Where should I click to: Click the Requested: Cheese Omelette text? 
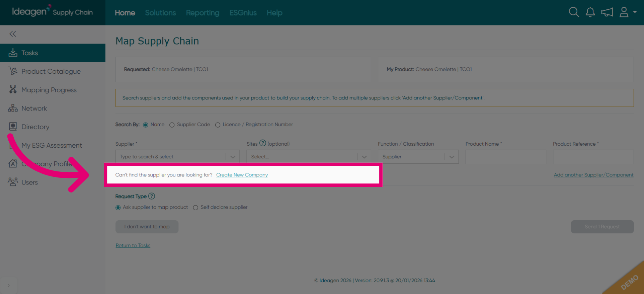point(166,69)
